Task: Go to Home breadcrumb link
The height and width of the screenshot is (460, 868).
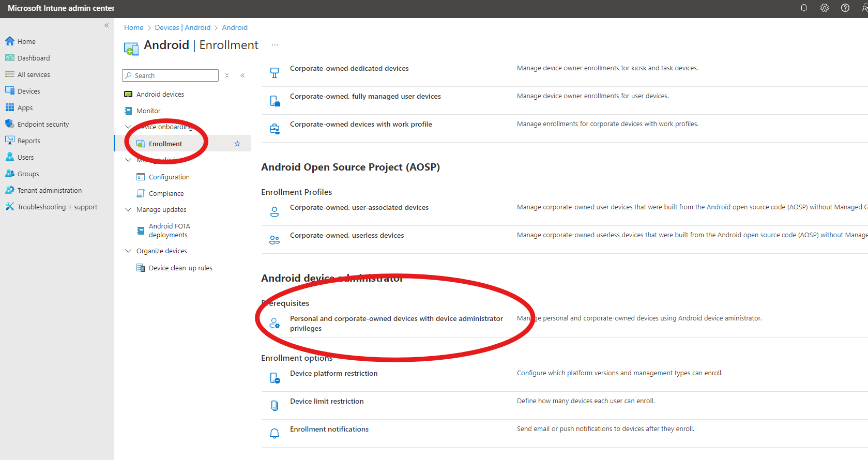Action: tap(134, 27)
